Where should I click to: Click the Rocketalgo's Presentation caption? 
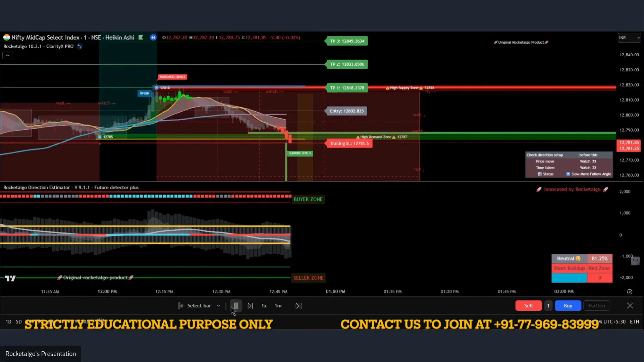[x=41, y=354]
